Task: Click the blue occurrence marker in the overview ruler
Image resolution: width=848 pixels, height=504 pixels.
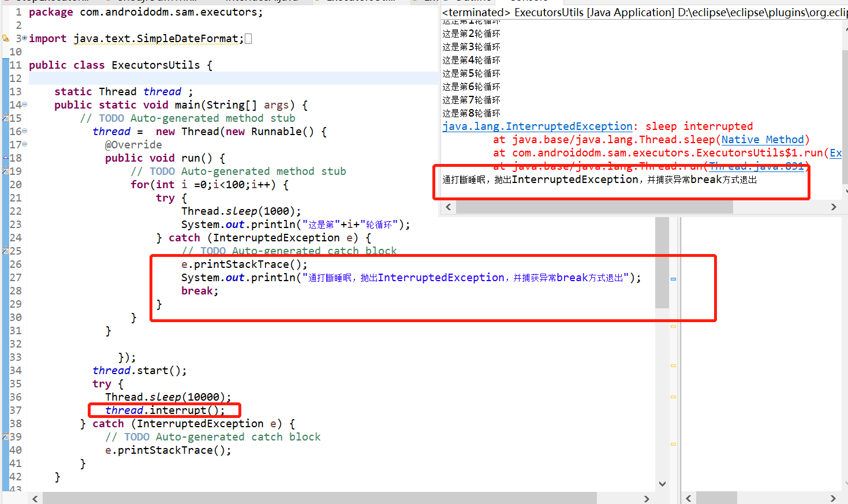Action: click(673, 279)
